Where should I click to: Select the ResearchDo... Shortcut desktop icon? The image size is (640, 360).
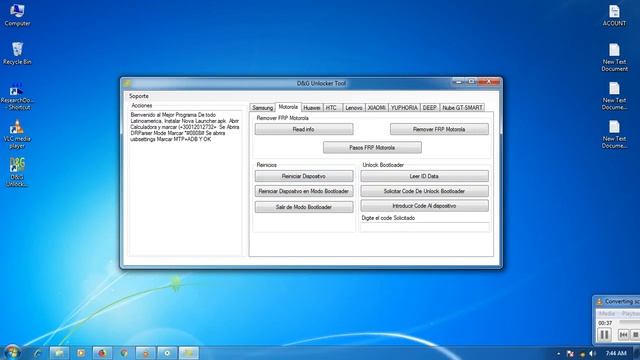point(16,96)
